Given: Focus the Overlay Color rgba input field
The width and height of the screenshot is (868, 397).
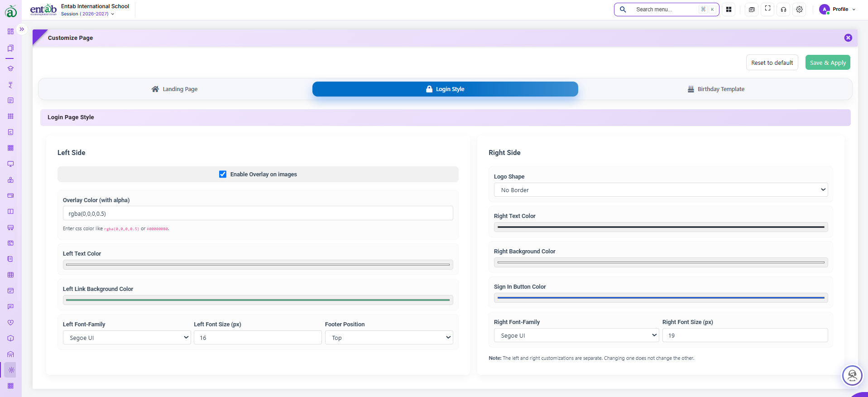Looking at the screenshot, I should coord(258,213).
